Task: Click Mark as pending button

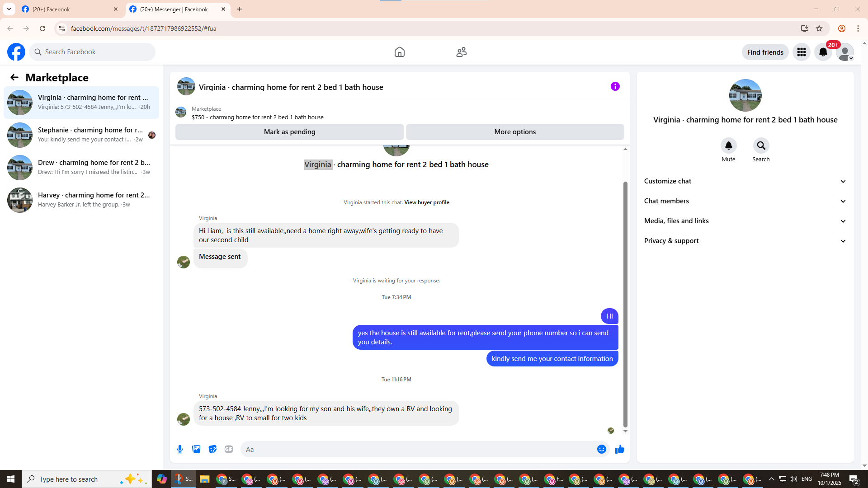Action: coord(289,132)
